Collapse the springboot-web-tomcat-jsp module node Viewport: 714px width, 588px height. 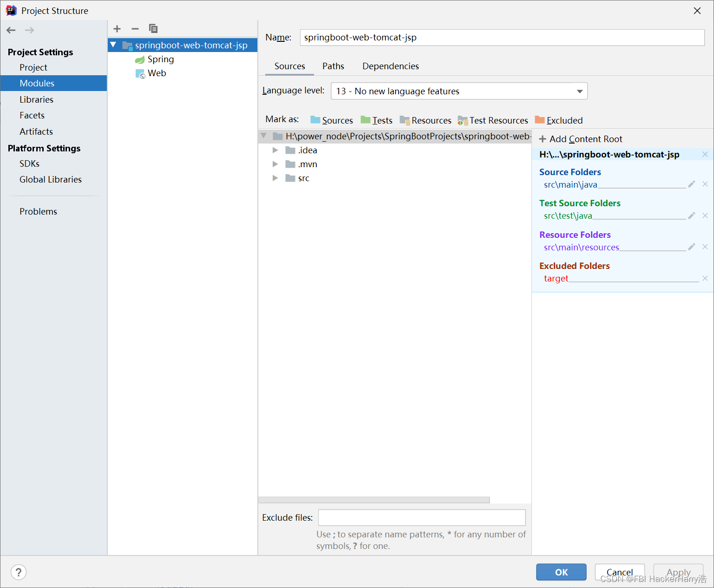point(113,45)
